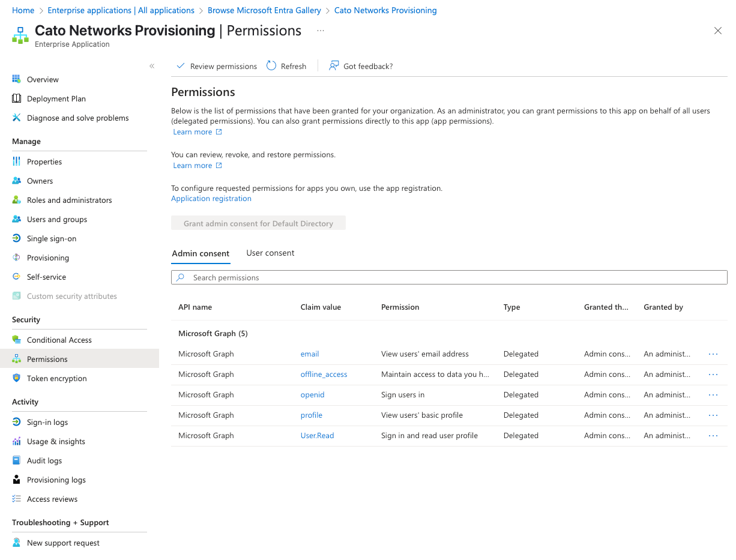This screenshot has height=560, width=736.
Task: Open the offline_access claim value link
Action: pos(324,374)
